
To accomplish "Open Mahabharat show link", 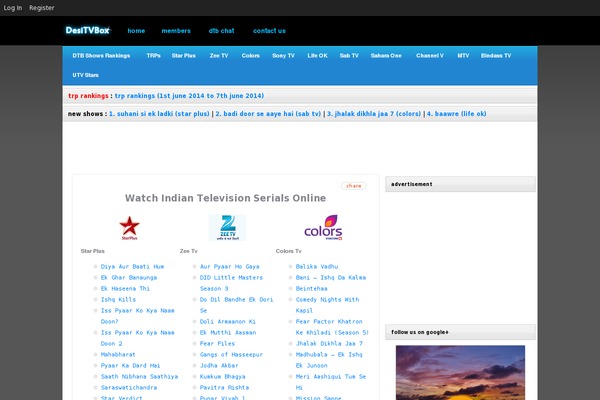I will click(x=118, y=355).
